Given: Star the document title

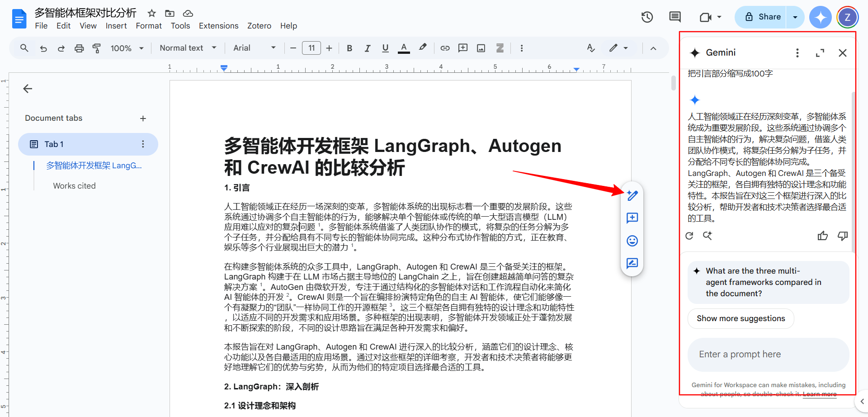Looking at the screenshot, I should pos(152,13).
